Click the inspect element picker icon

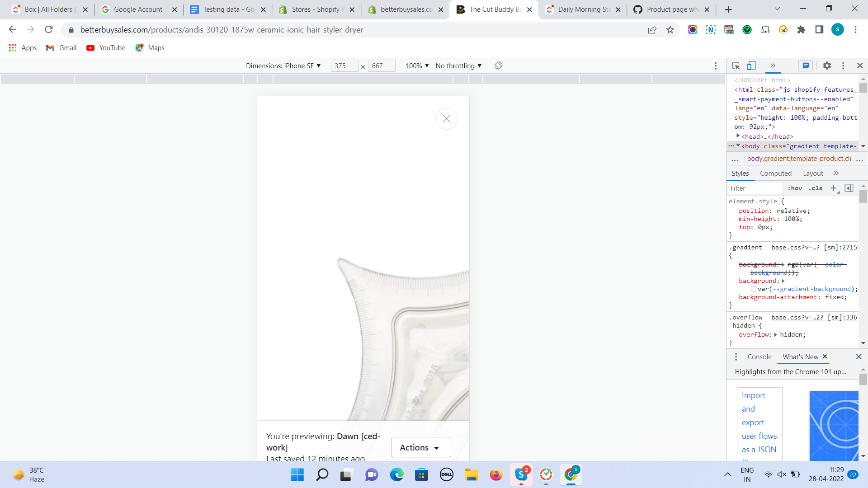(736, 66)
